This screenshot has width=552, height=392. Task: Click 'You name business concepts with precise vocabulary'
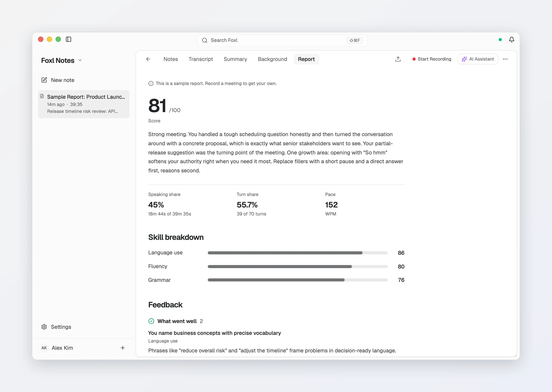215,333
